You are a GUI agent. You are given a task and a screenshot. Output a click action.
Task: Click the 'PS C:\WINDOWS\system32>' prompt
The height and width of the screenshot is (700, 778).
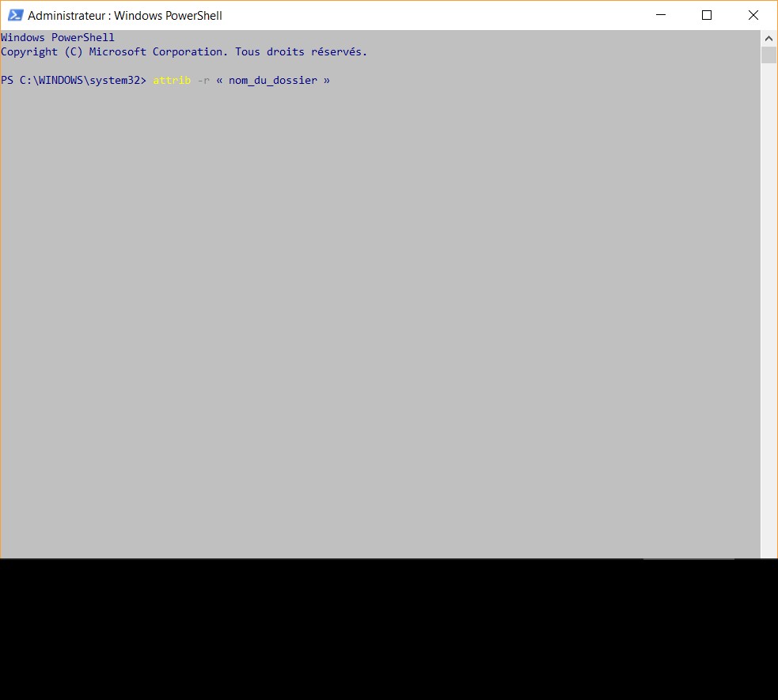coord(74,81)
